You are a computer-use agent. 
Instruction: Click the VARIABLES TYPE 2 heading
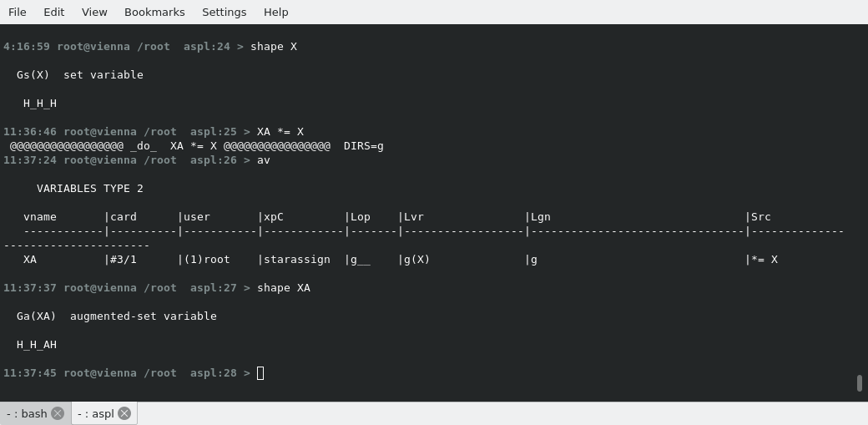click(x=90, y=189)
